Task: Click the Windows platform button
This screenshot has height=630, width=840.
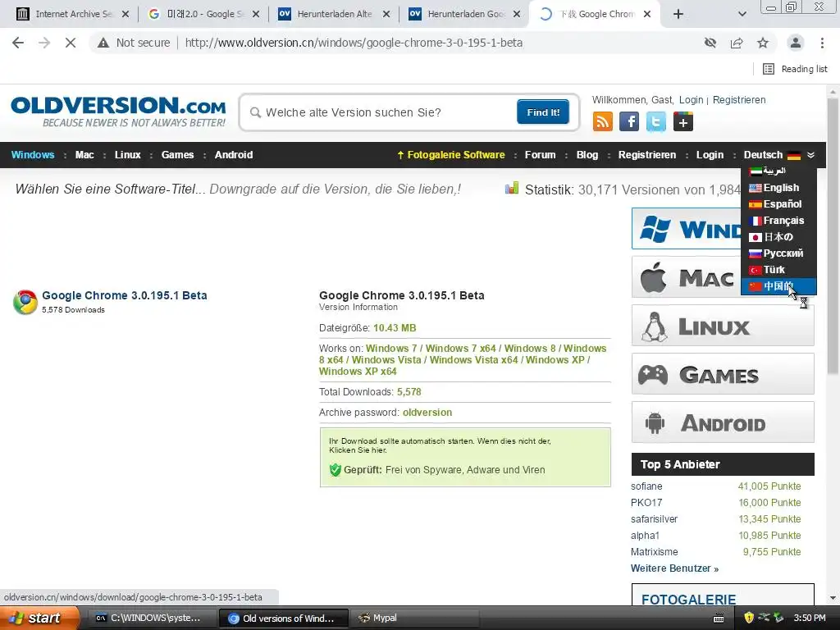Action: point(687,229)
